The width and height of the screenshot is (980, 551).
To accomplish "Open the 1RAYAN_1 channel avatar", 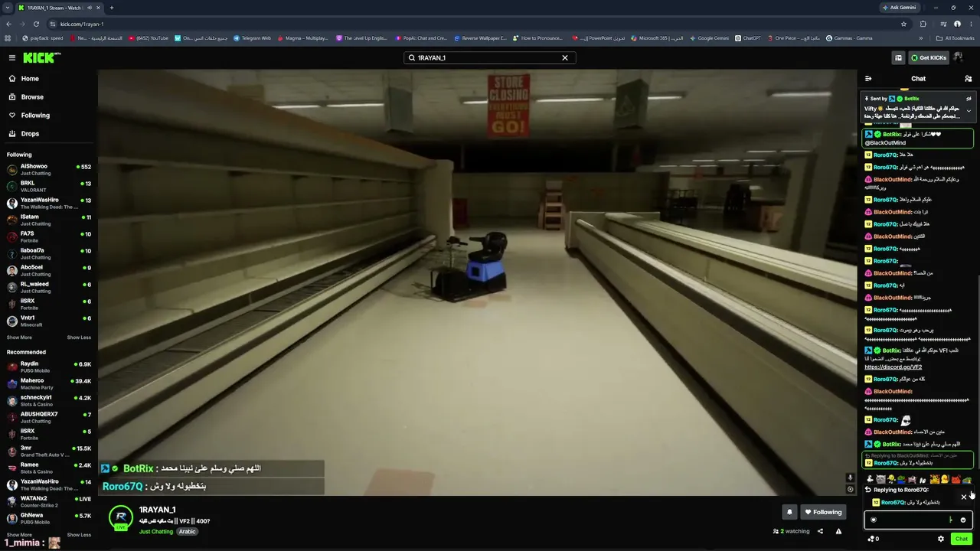I will (121, 517).
